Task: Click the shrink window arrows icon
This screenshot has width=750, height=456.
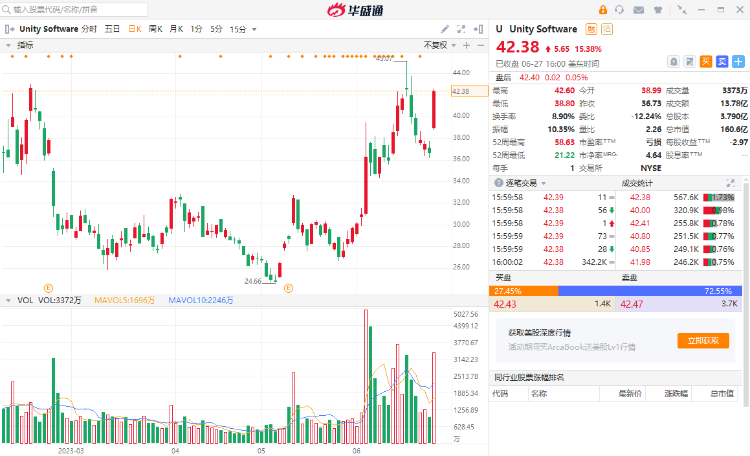Action: click(x=682, y=10)
